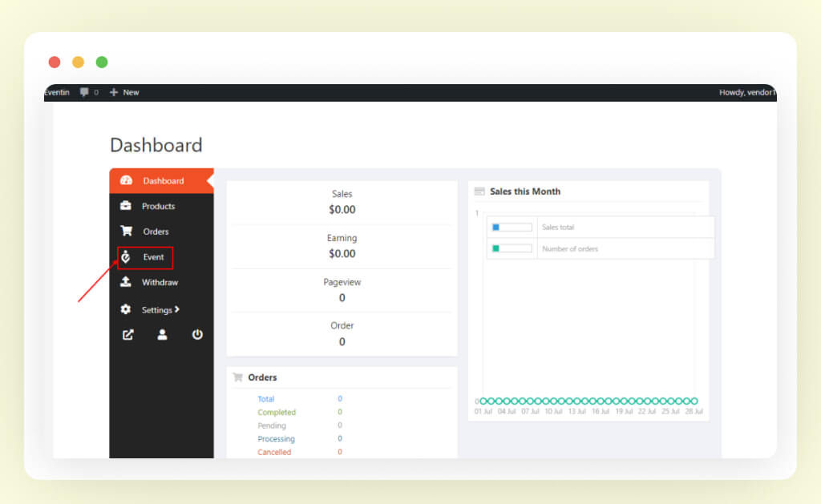The image size is (821, 504).
Task: Select the Sales label in stats card
Action: point(342,194)
